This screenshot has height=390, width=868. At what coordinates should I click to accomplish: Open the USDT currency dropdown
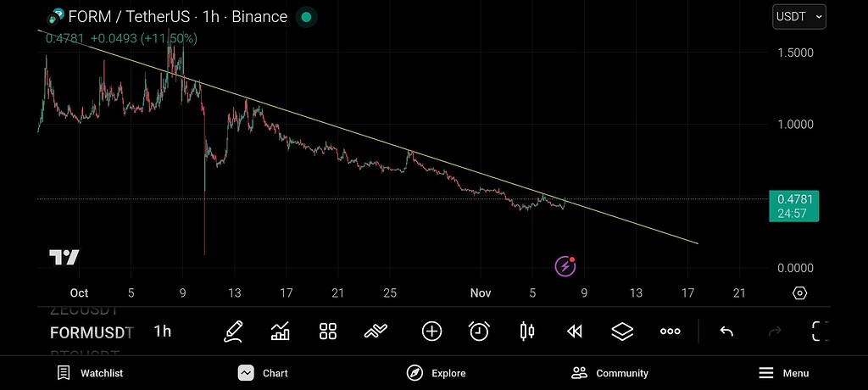(x=798, y=16)
